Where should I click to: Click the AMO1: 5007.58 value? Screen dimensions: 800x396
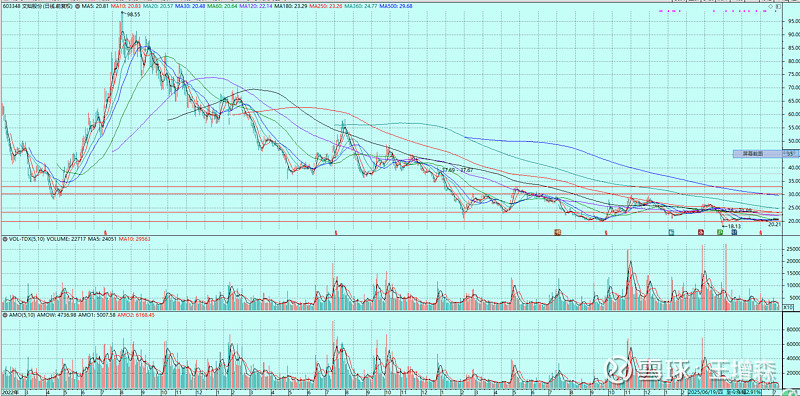(96, 315)
